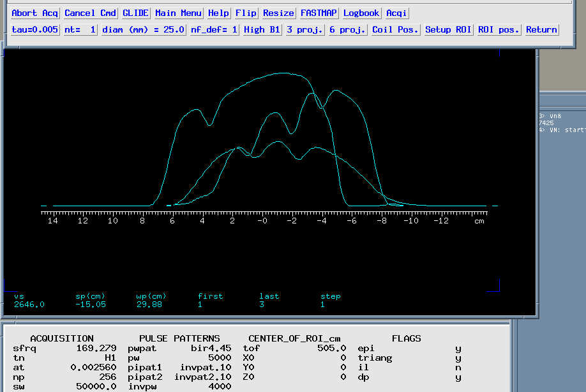This screenshot has height=392, width=586.
Task: Click the Setup ROI button
Action: point(448,29)
